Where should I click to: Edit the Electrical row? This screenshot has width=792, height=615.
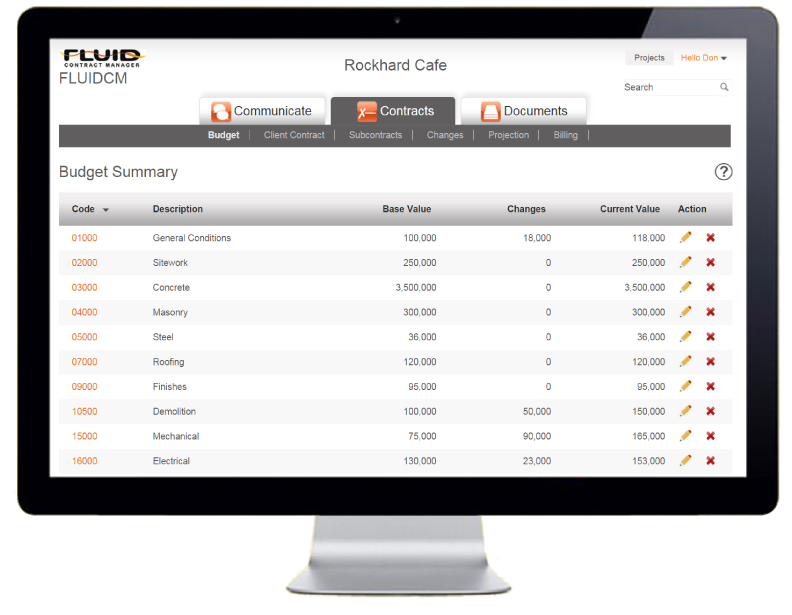click(685, 460)
